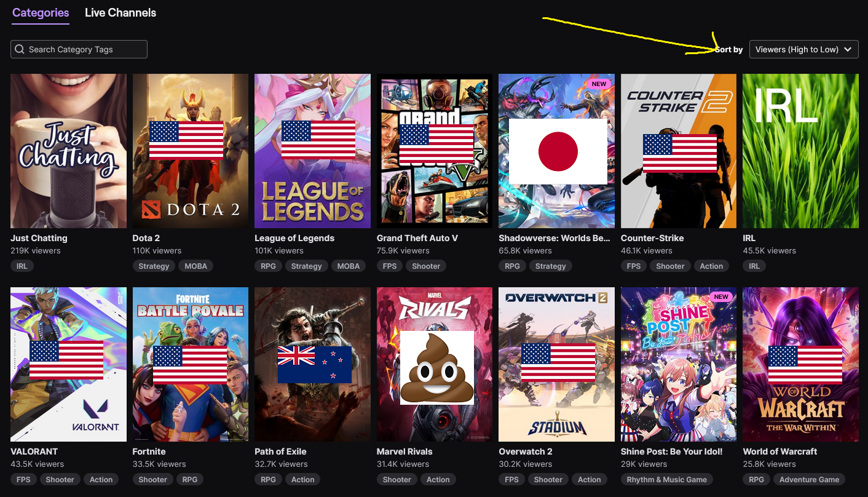Open the Overwatch 2 Stadium cover art
Viewport: 868px width, 497px height.
tap(556, 364)
